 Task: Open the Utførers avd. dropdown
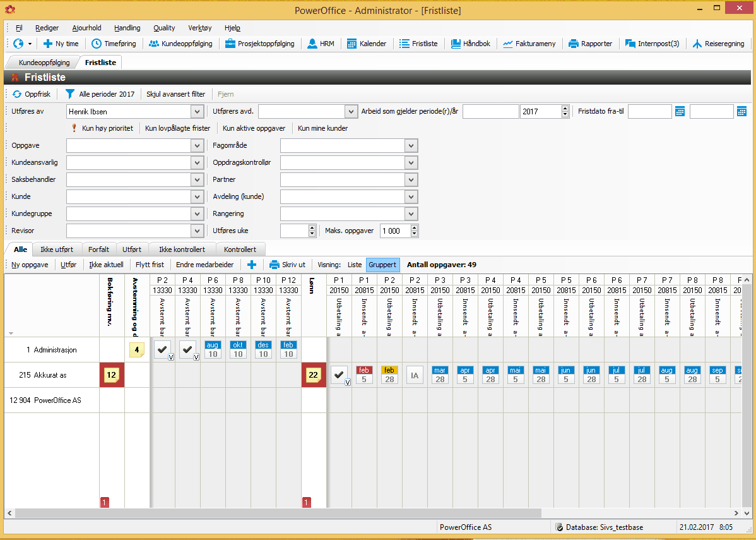coord(351,112)
